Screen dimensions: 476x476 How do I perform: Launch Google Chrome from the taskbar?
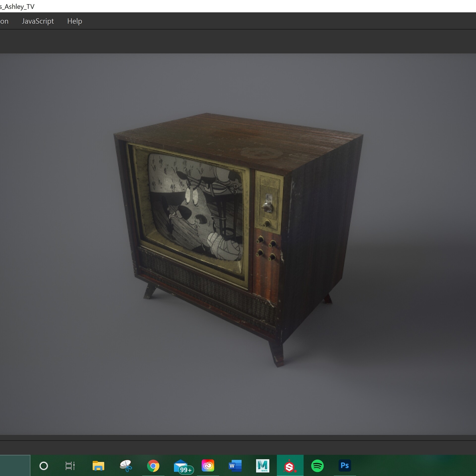click(154, 466)
